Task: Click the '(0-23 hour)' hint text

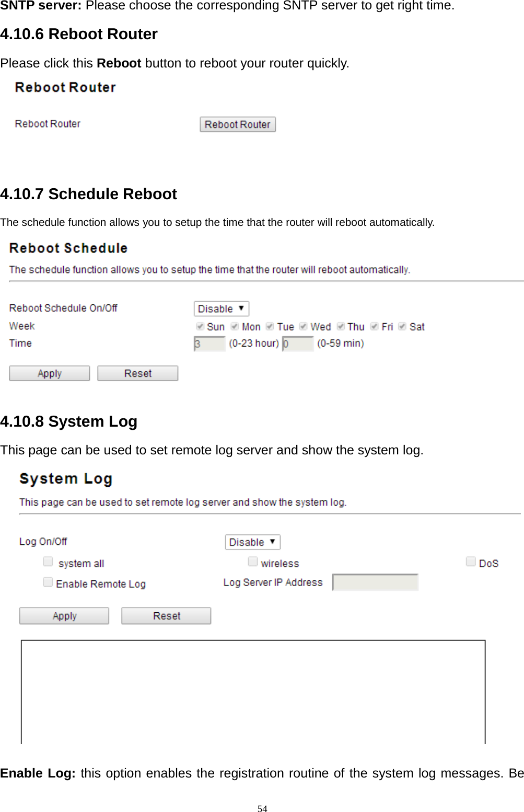Action: click(254, 344)
